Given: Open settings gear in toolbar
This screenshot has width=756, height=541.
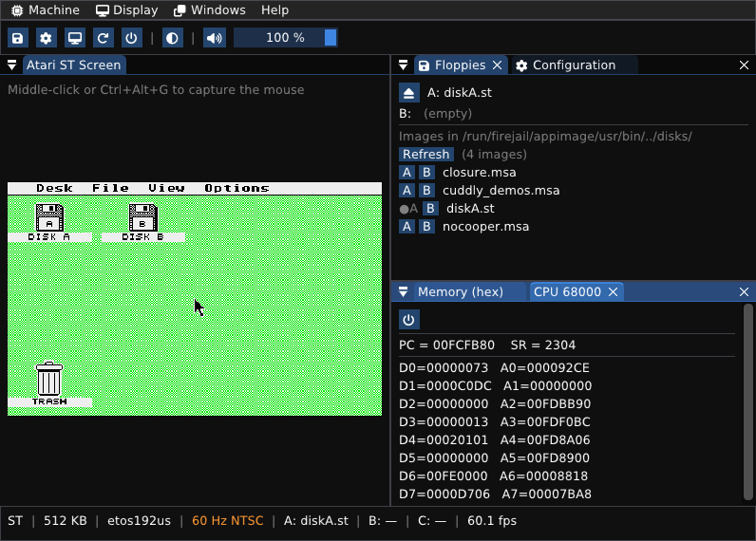Looking at the screenshot, I should click(x=46, y=38).
